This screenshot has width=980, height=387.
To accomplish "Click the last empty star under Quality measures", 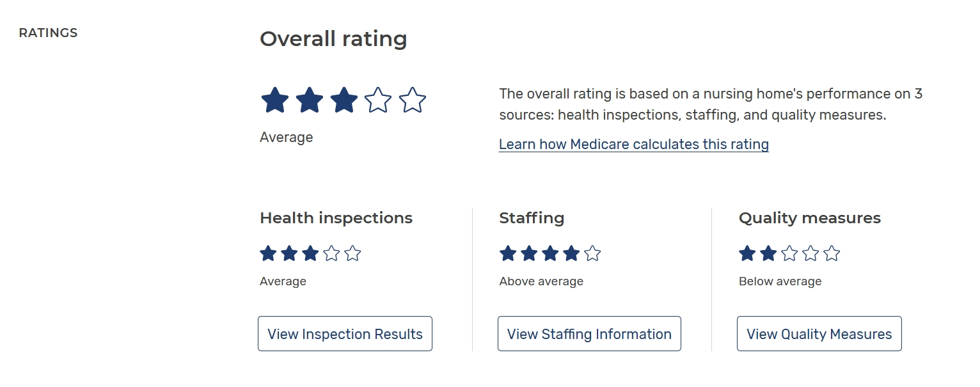I will pyautogui.click(x=832, y=254).
